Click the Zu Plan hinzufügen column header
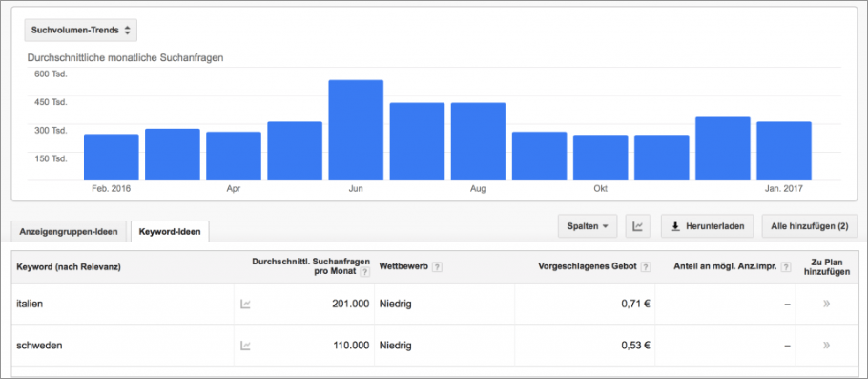 [826, 267]
